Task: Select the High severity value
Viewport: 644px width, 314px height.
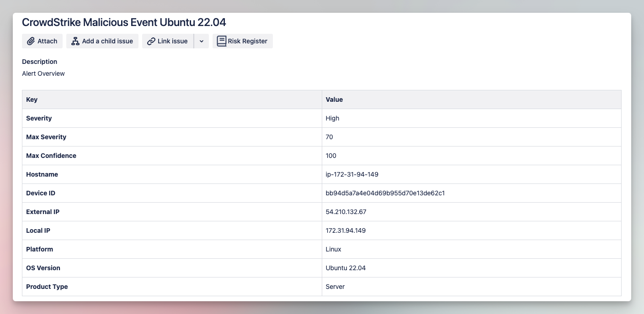Action: pos(333,118)
